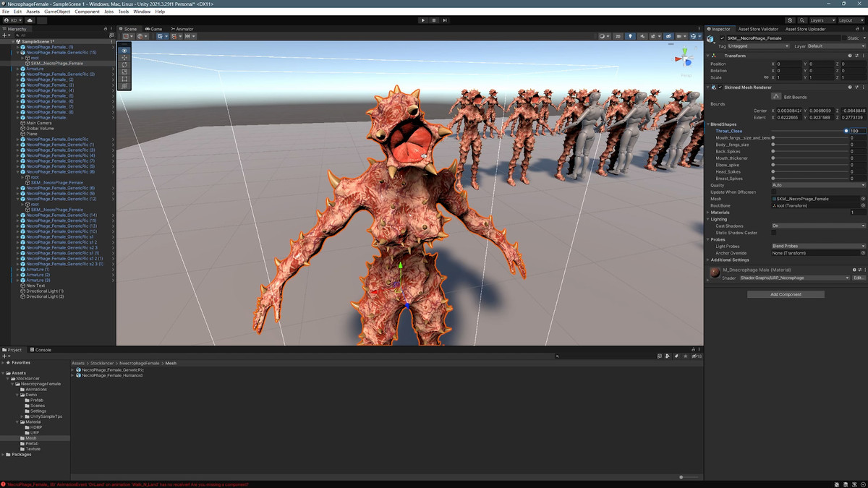868x488 pixels.
Task: Activate the Rect tool in the scene overlay
Action: point(124,79)
